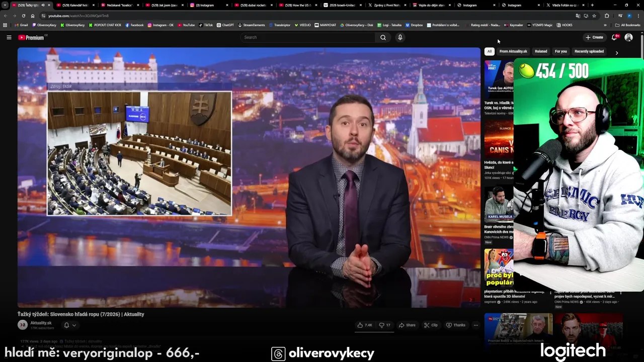Go back in browser history

click(6, 16)
